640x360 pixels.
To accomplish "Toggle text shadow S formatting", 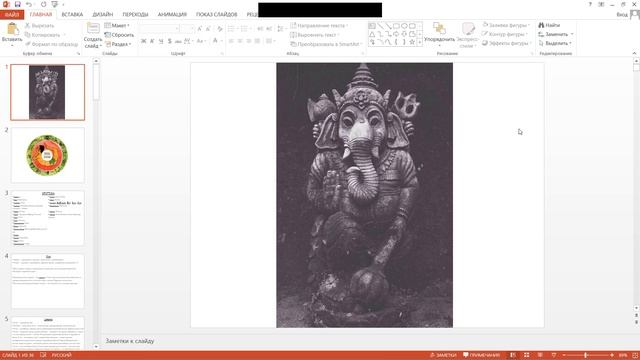I will point(169,41).
